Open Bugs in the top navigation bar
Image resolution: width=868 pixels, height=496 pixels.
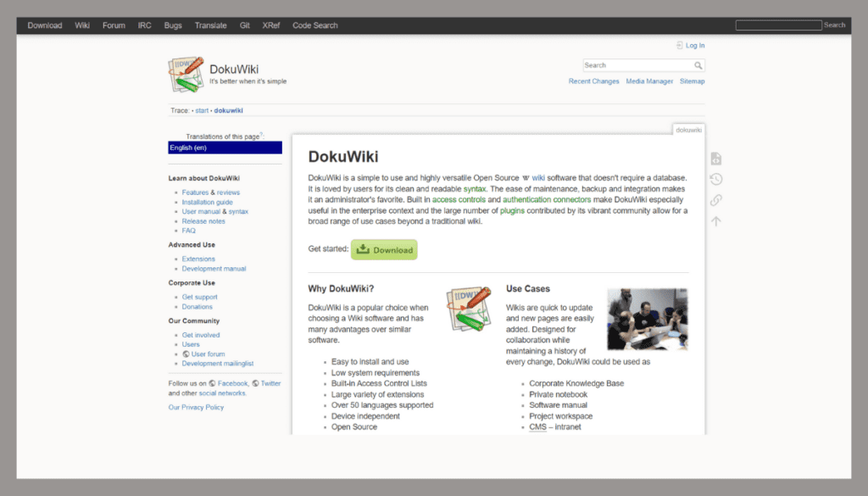pos(173,25)
